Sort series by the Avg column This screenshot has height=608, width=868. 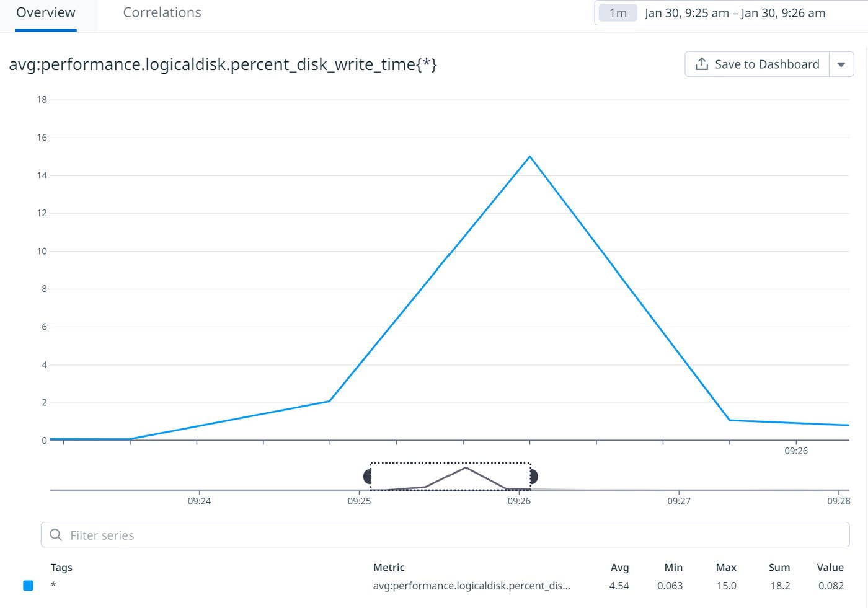[619, 567]
